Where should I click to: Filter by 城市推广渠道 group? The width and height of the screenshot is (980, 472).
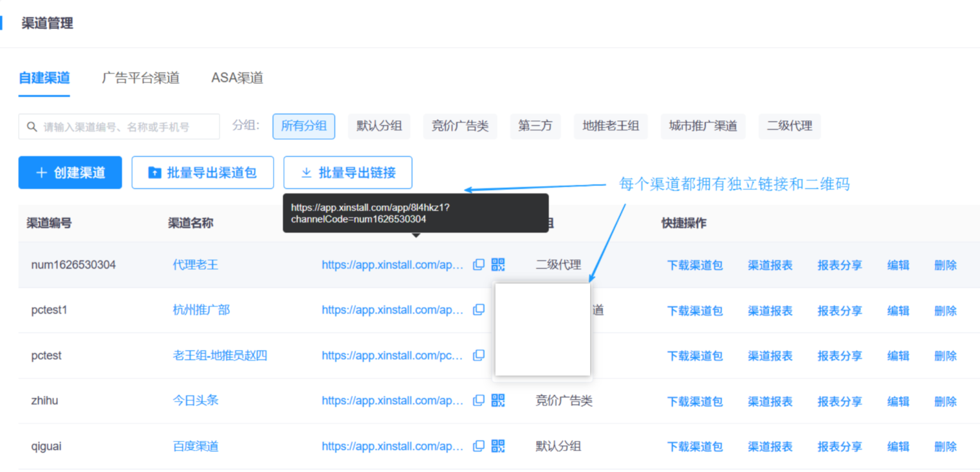(x=703, y=126)
